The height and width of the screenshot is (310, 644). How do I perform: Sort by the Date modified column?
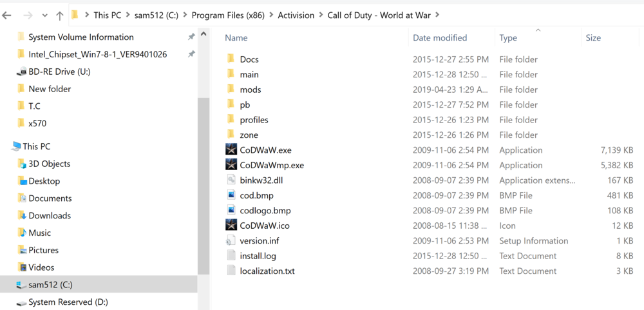click(x=440, y=38)
